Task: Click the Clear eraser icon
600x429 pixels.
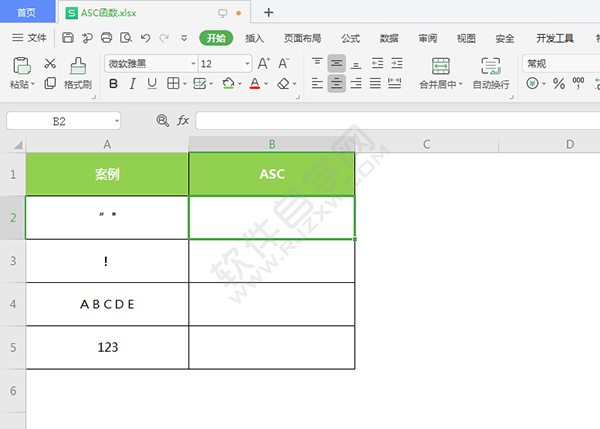Action: point(283,83)
